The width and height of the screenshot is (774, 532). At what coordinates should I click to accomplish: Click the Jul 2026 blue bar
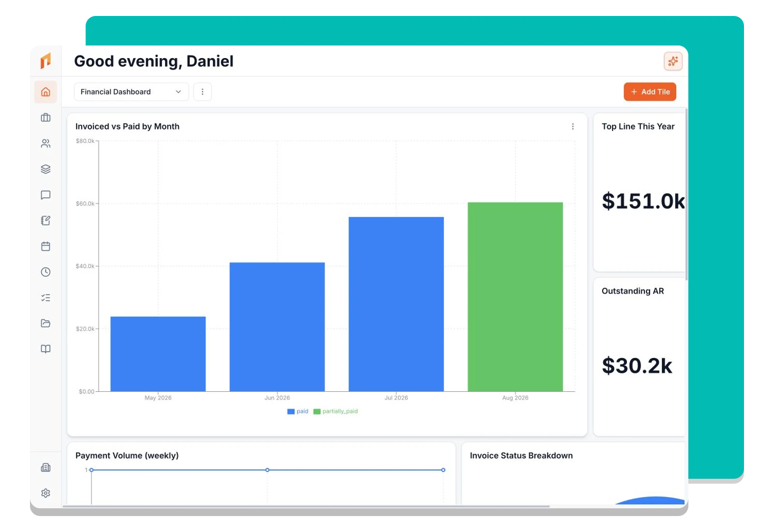click(396, 304)
